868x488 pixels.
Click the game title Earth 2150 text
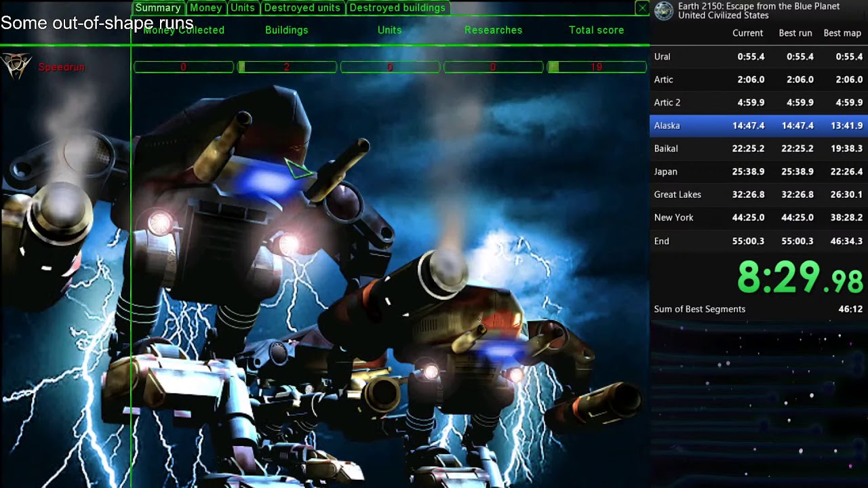point(759,6)
